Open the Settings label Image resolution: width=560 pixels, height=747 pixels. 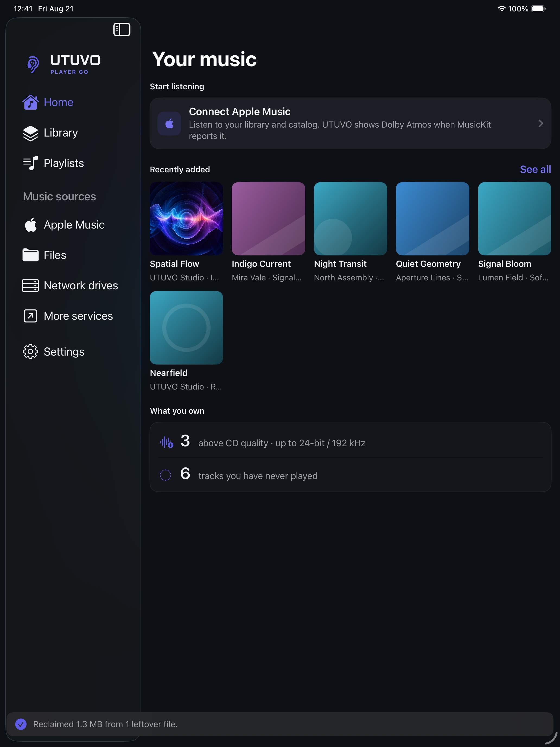pos(64,352)
